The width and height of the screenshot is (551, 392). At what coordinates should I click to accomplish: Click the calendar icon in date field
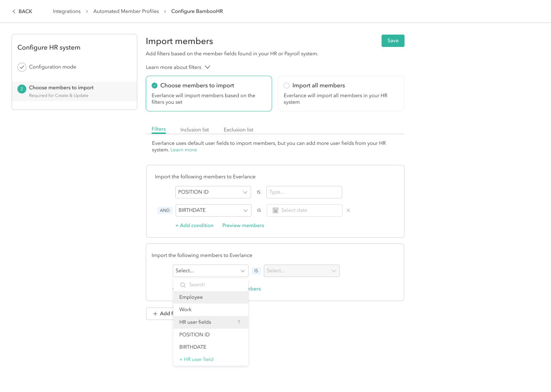click(x=275, y=210)
